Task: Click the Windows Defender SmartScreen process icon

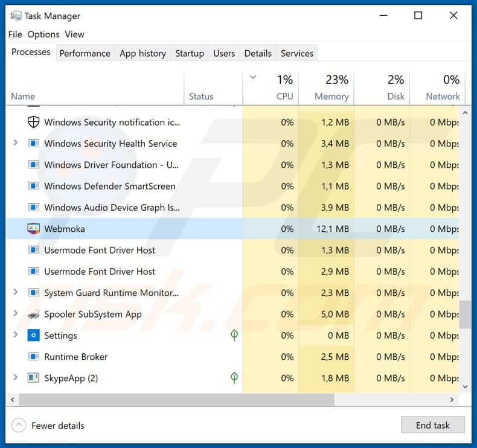Action: click(x=33, y=186)
